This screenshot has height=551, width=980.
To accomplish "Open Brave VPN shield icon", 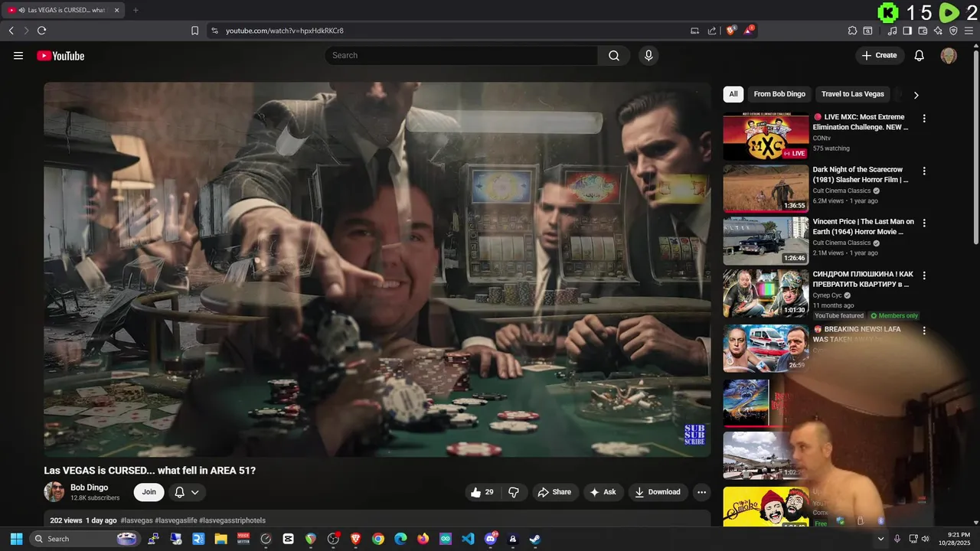I will (953, 31).
